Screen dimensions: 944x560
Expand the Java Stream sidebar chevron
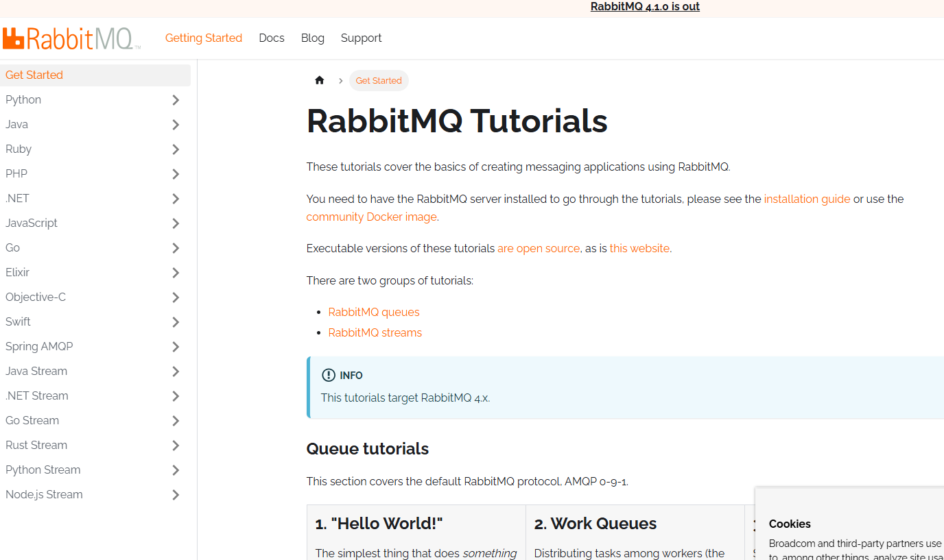point(176,372)
